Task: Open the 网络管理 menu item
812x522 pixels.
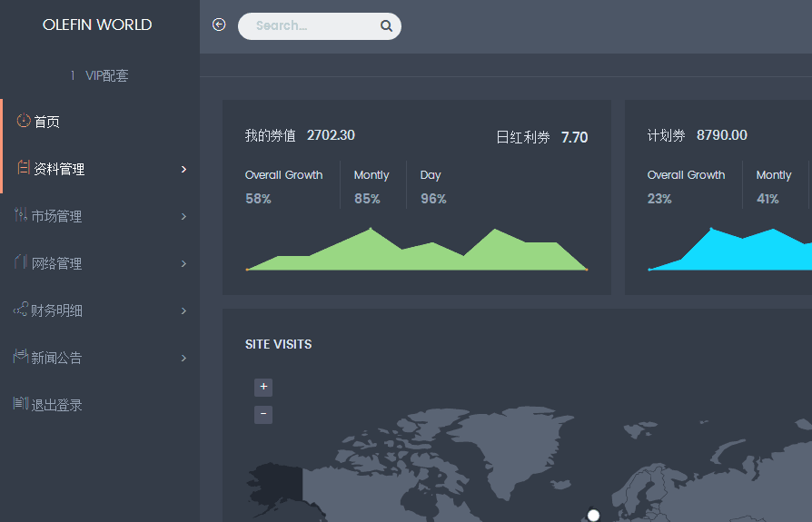Action: click(x=100, y=263)
